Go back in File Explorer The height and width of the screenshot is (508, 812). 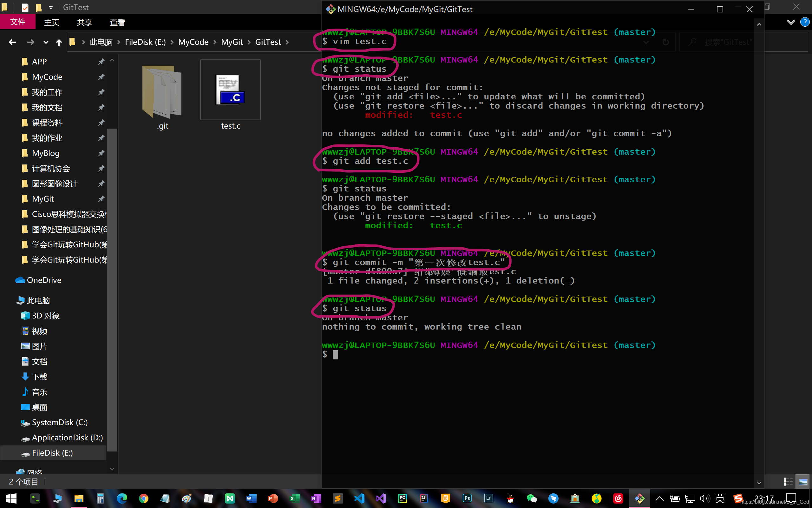(12, 42)
